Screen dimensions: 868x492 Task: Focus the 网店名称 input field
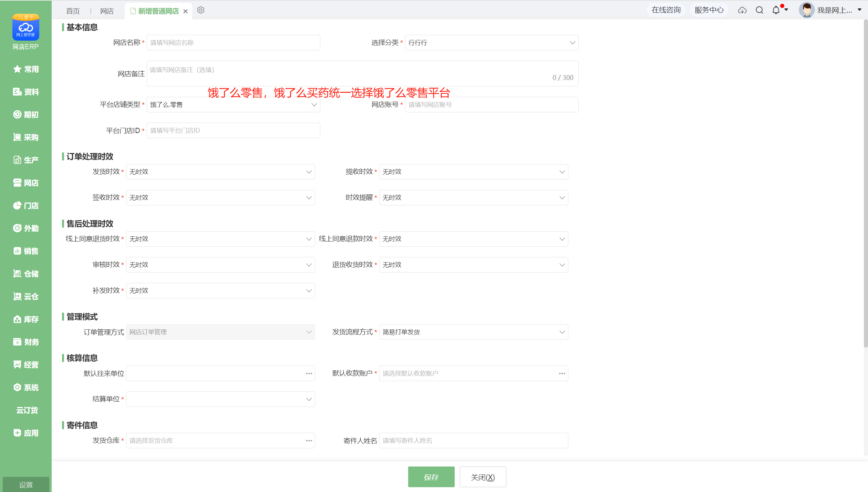coord(233,43)
